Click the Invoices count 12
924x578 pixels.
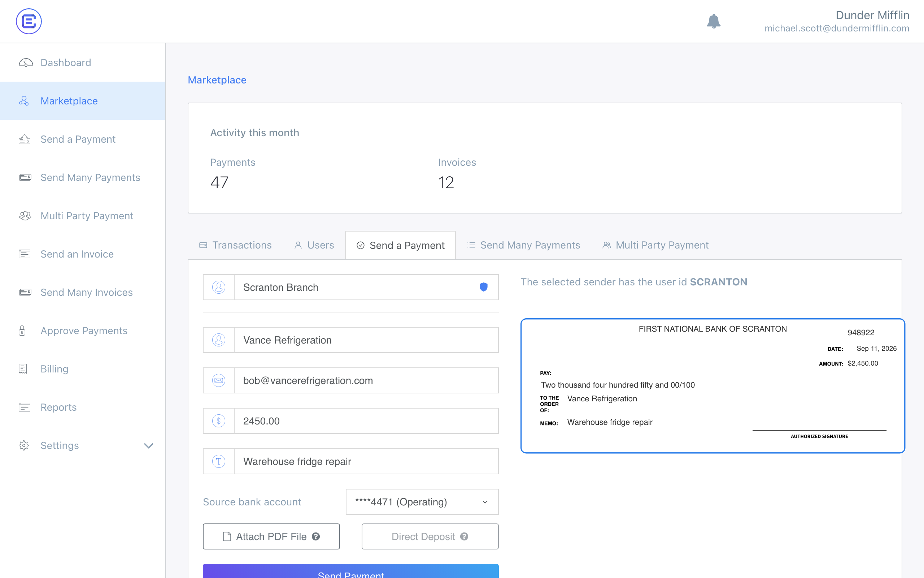click(x=446, y=182)
